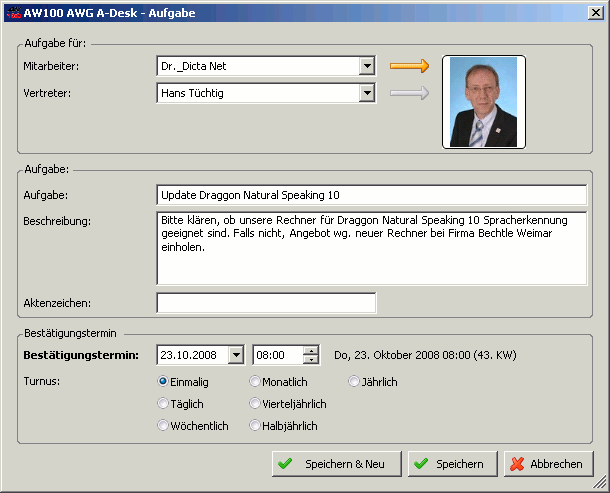Click into the Aktenzeichen input field
Image resolution: width=610 pixels, height=493 pixels.
click(266, 303)
